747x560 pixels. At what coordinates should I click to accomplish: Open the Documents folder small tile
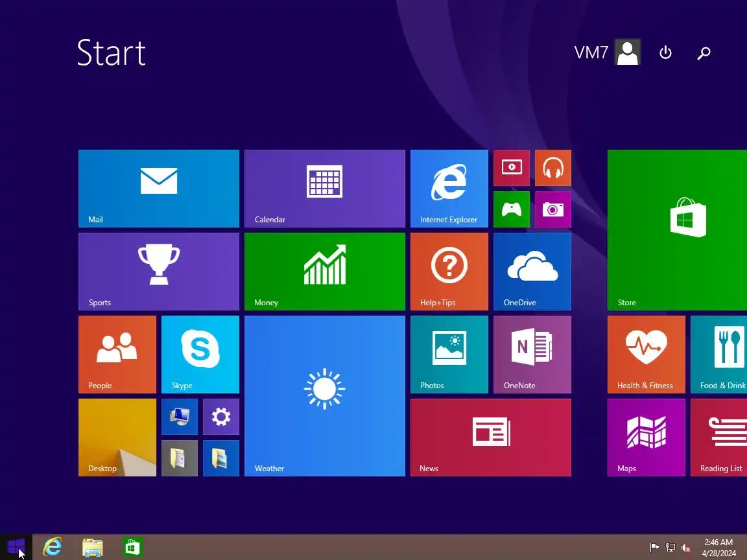[180, 458]
